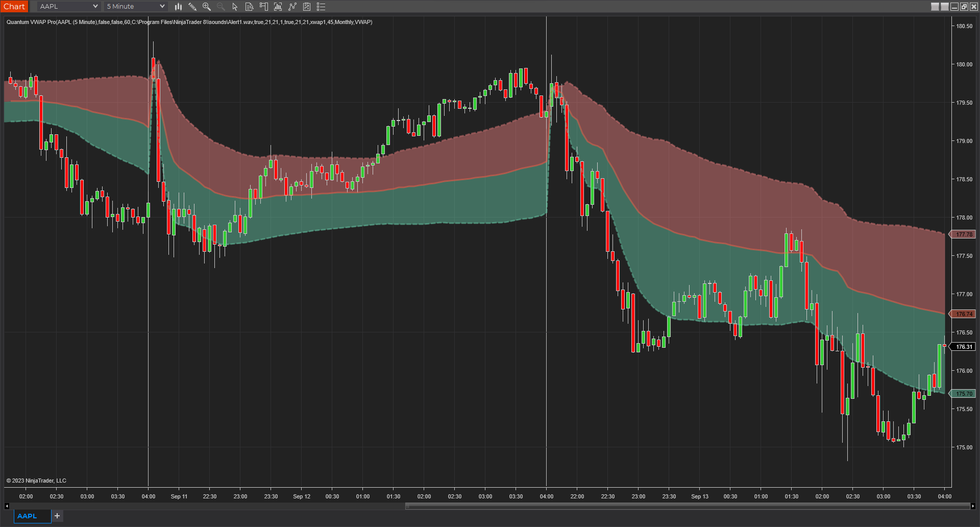Click the copyright NinjaTrader text
The image size is (980, 527).
coord(36,481)
